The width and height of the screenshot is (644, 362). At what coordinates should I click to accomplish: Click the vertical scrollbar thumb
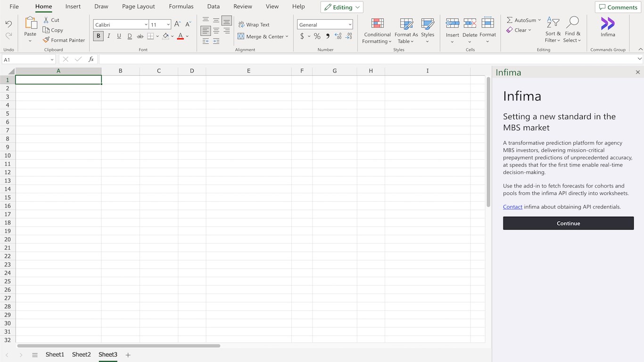point(488,141)
